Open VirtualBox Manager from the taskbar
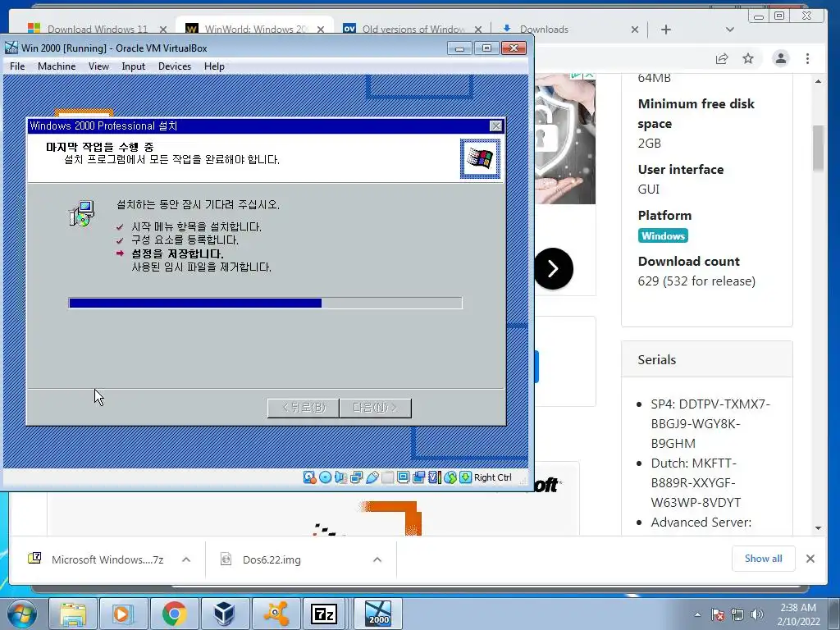840x630 pixels. point(225,614)
